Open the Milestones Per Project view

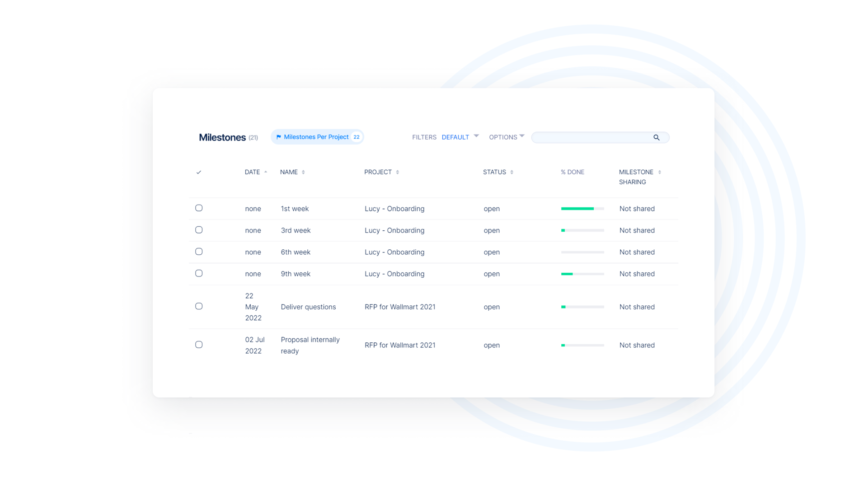[x=316, y=137]
